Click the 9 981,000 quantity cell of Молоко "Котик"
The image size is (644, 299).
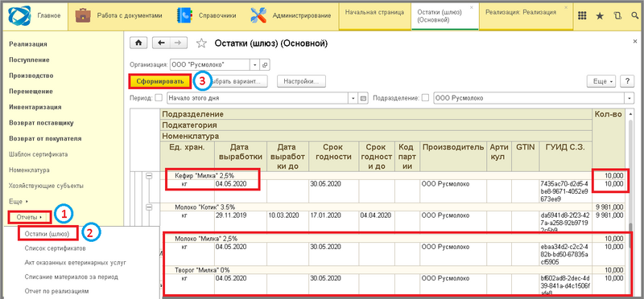[x=609, y=215]
